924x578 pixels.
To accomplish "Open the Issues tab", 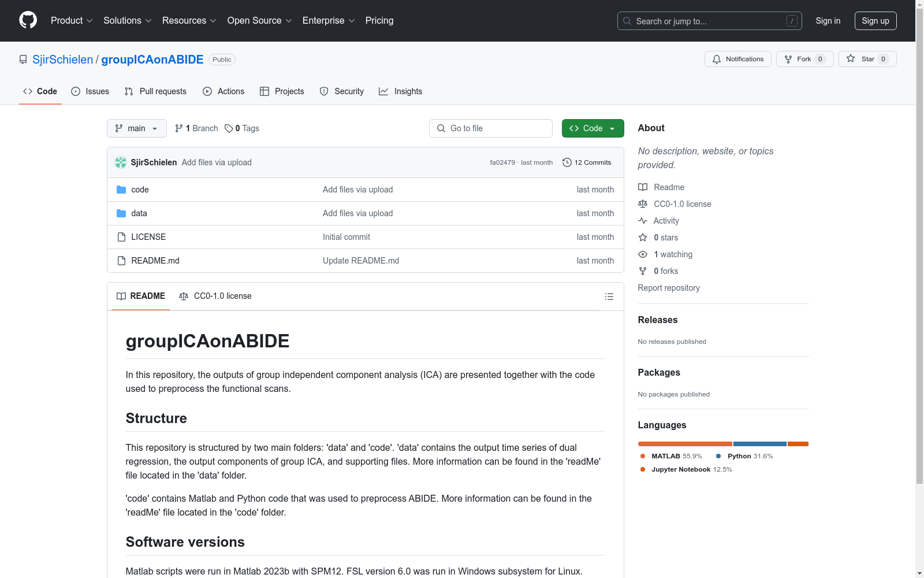I will [x=90, y=91].
